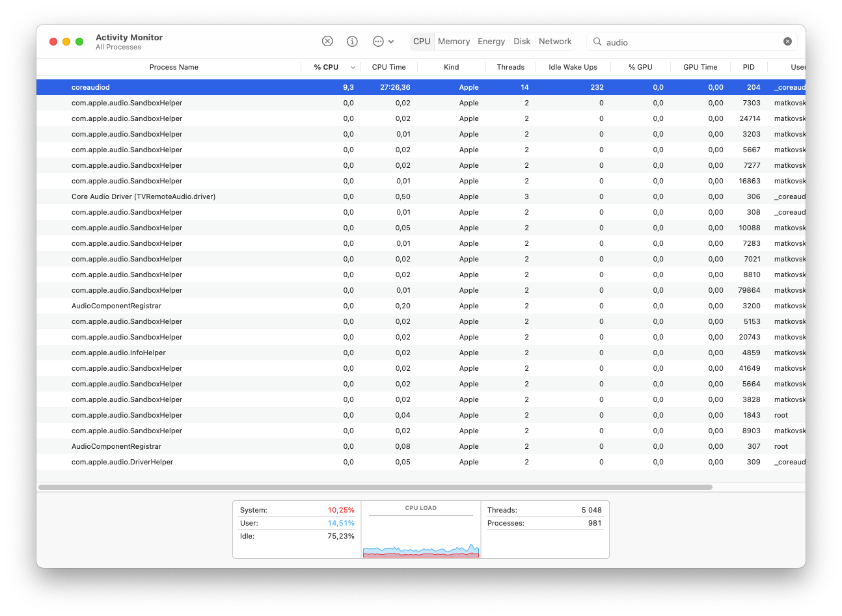Sort by CPU Time column header
Screen dimensions: 842x616
coord(388,67)
